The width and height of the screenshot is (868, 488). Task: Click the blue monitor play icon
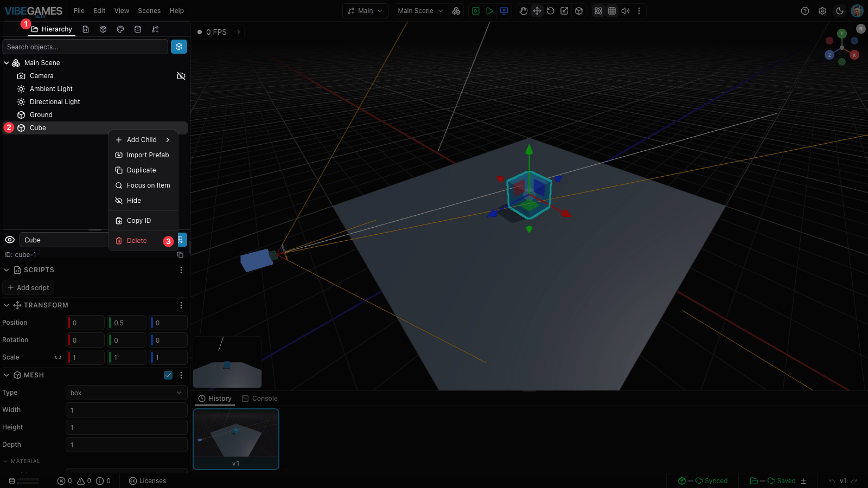pos(504,11)
